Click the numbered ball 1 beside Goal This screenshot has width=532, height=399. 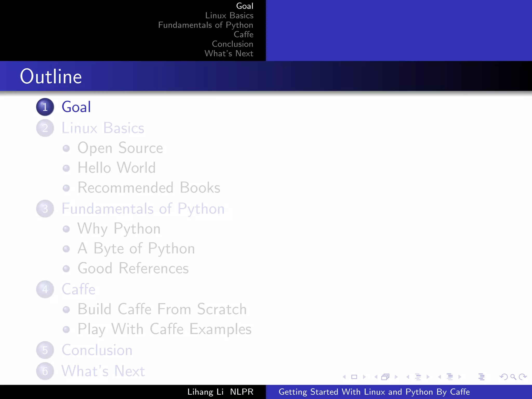tap(45, 107)
